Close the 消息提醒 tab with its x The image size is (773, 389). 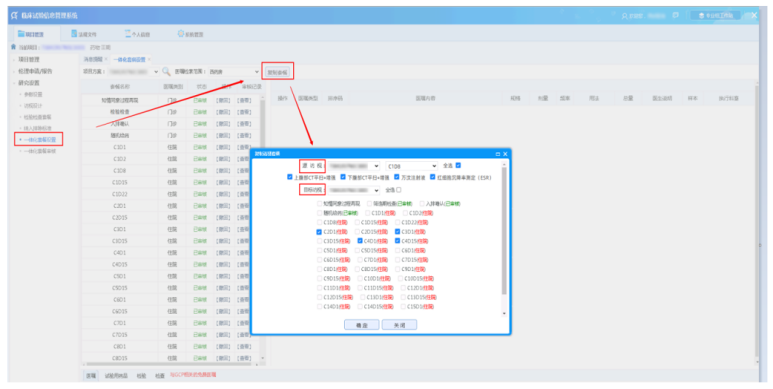[106, 59]
